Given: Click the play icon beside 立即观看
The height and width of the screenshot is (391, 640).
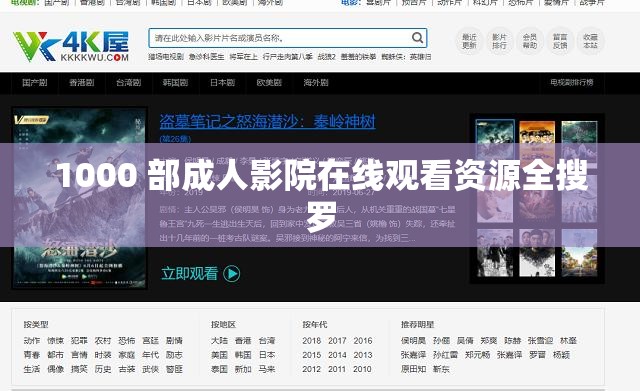Looking at the screenshot, I should 232,273.
